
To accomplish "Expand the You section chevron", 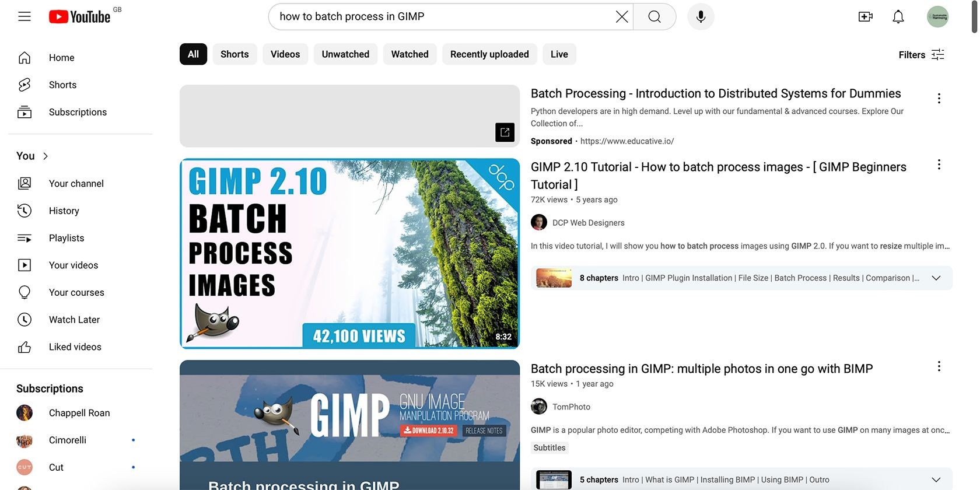I will pos(45,156).
